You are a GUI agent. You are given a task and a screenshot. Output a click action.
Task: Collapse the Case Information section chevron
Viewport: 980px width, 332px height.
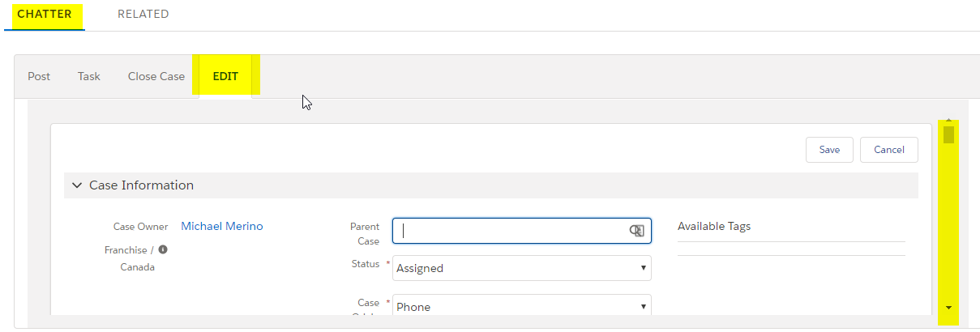[x=77, y=185]
